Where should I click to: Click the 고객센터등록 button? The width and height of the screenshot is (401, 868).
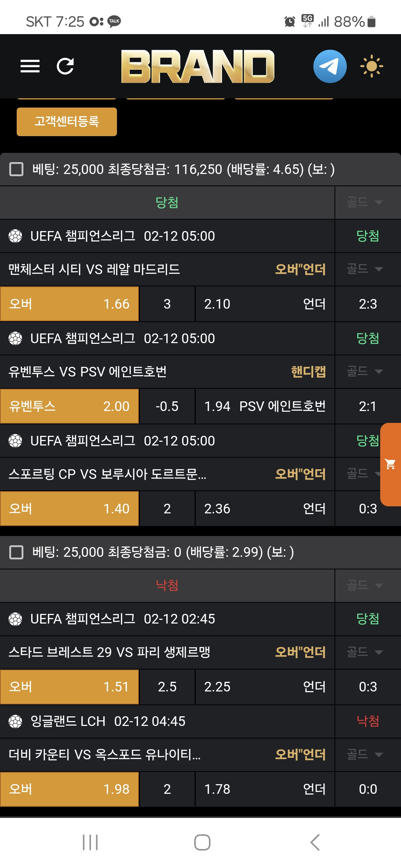[x=67, y=122]
